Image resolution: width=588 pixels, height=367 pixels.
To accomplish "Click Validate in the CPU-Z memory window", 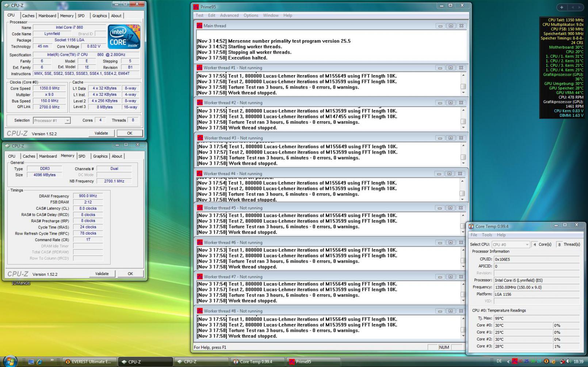I will 102,274.
